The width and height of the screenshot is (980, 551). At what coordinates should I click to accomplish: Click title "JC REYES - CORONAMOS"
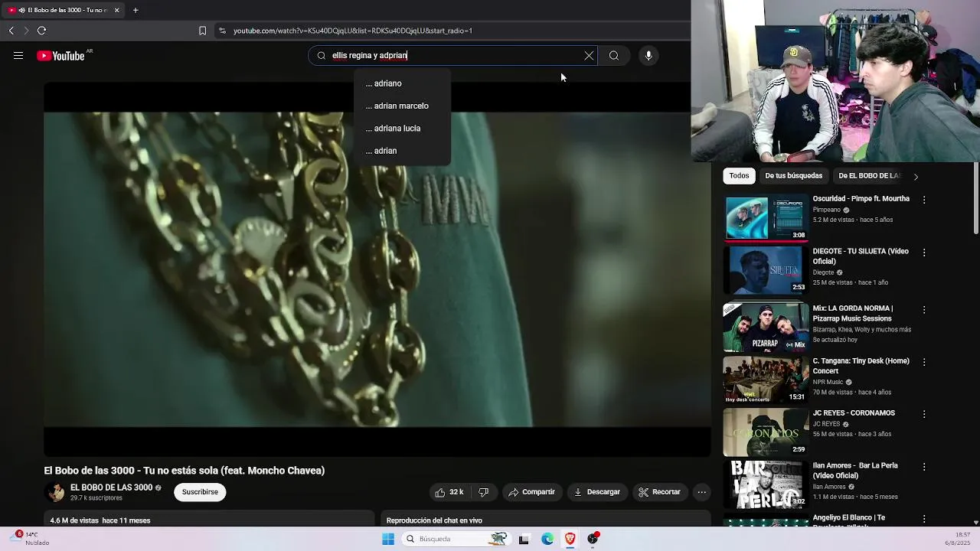(854, 413)
